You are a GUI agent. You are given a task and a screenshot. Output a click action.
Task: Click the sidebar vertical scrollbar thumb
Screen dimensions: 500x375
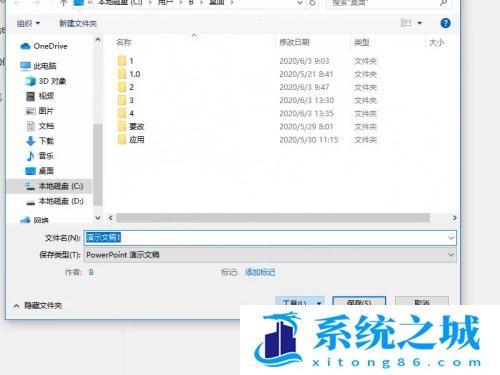click(98, 164)
